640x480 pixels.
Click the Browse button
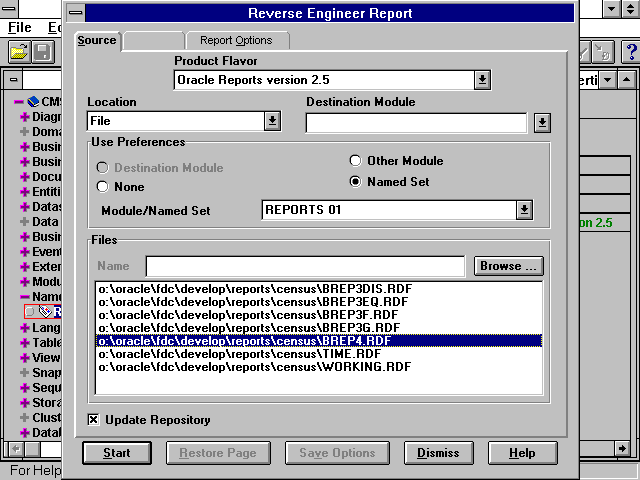click(x=508, y=266)
